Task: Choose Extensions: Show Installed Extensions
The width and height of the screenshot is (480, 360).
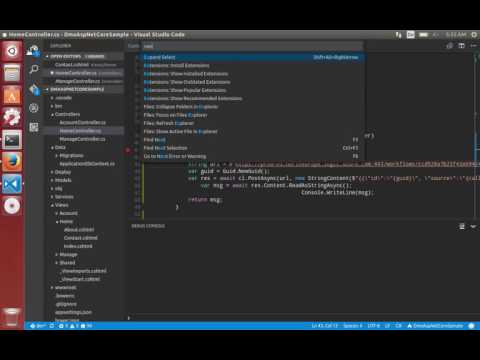Action: point(252,74)
